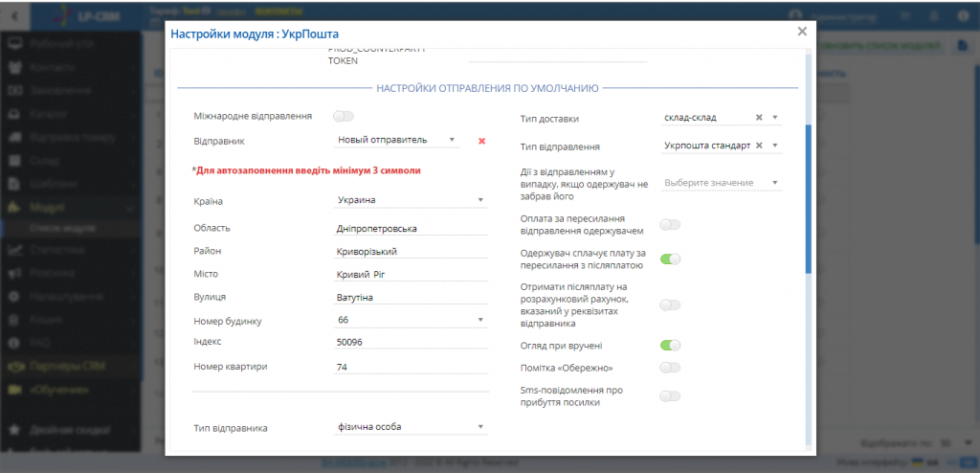Image resolution: width=980 pixels, height=473 pixels.
Task: Expand the Тип відправлення dropdown arrow
Action: coord(774,146)
